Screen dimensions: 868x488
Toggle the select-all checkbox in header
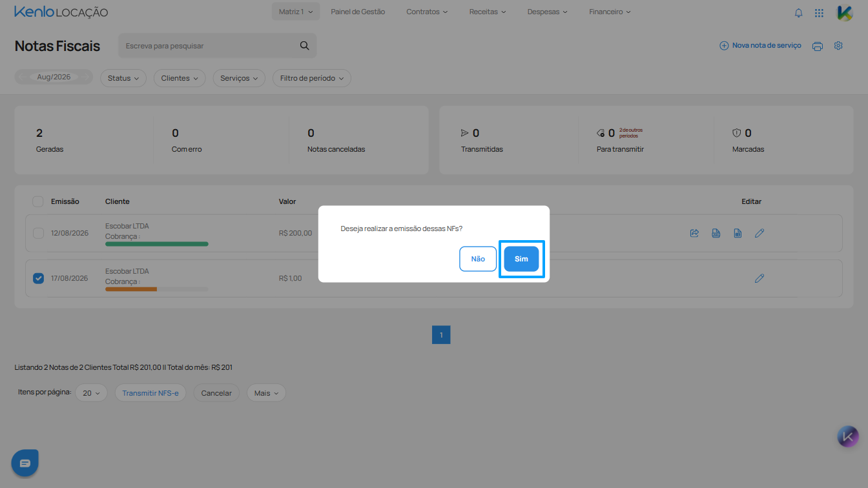(38, 201)
